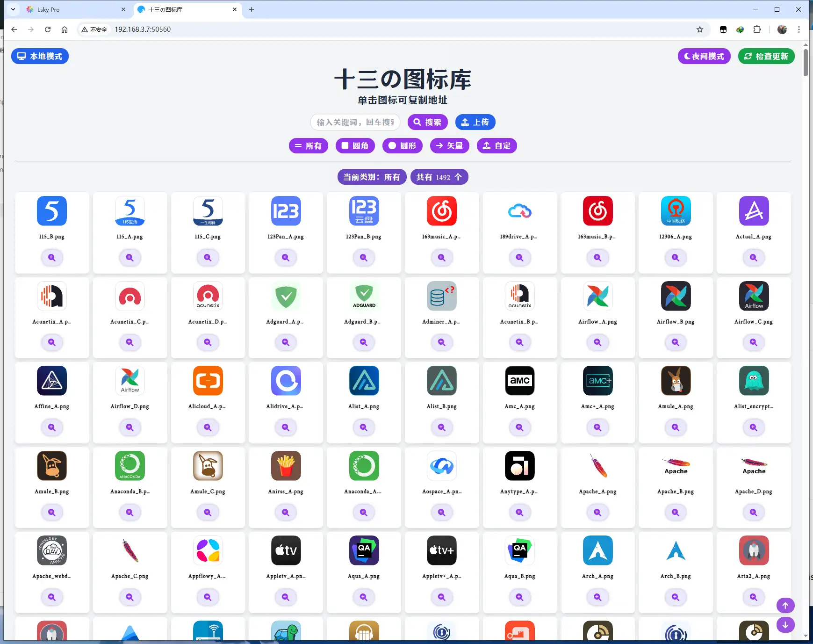This screenshot has width=813, height=644.
Task: Select the 123Pan_A.png cloud icon
Action: click(286, 211)
